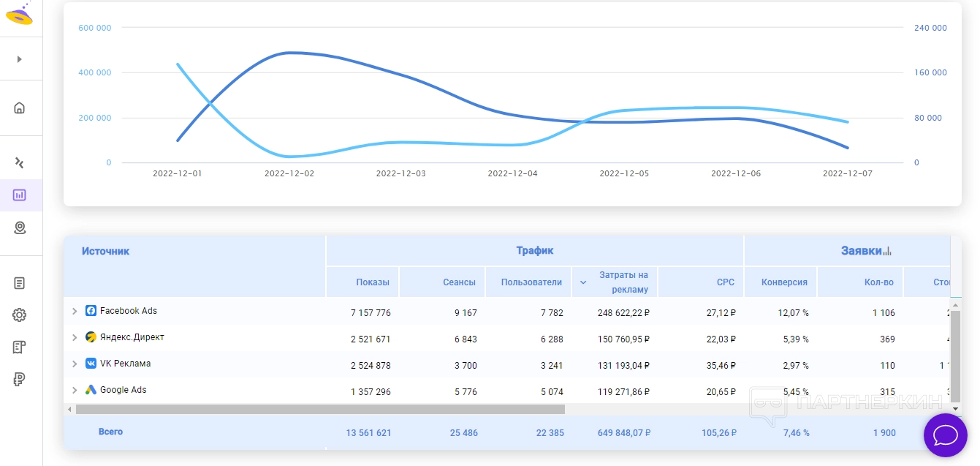980x466 pixels.
Task: Click the Конверсия column header
Action: 783,282
